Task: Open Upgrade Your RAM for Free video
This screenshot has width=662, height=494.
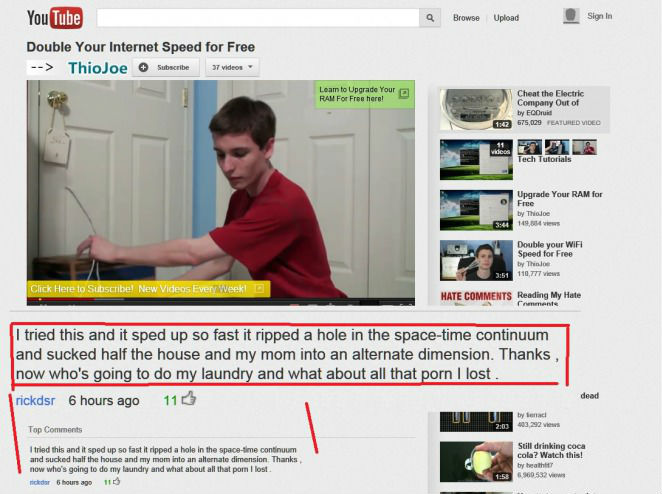Action: coord(560,198)
